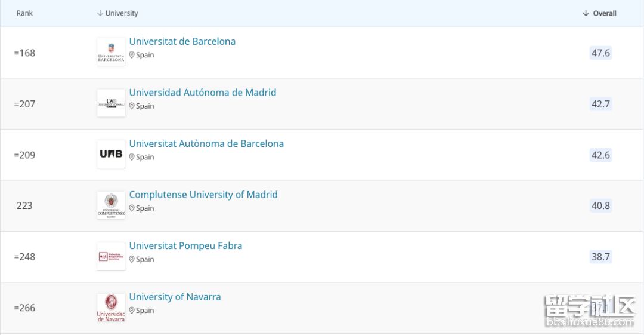
Task: Click the Rank column header
Action: [x=24, y=13]
